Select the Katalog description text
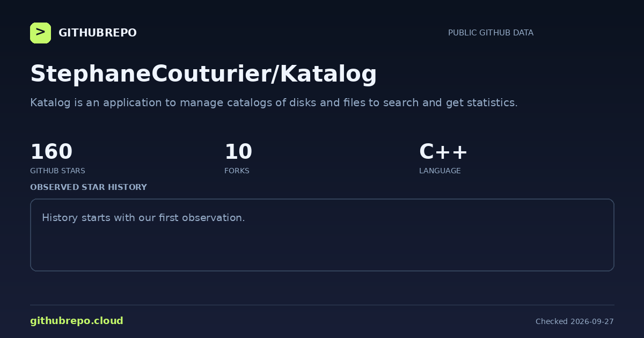 click(274, 102)
